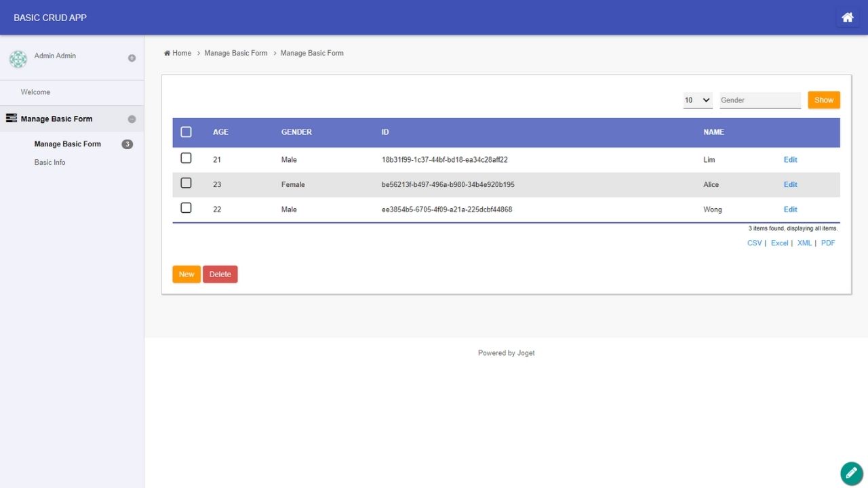Tick the checkbox for Wong's row

[186, 208]
